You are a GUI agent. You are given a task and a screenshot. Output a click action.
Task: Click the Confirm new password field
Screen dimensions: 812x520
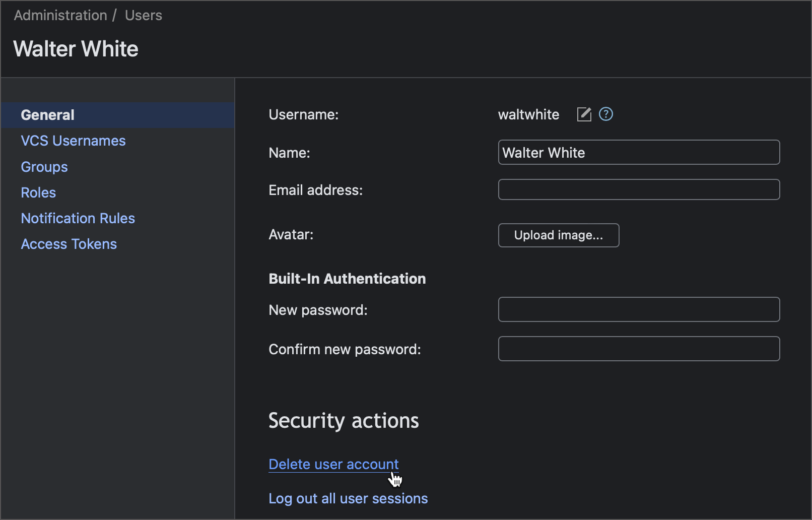tap(638, 349)
